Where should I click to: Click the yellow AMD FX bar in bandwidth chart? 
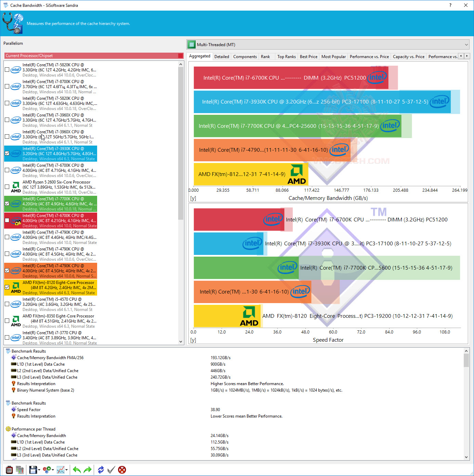coord(251,174)
